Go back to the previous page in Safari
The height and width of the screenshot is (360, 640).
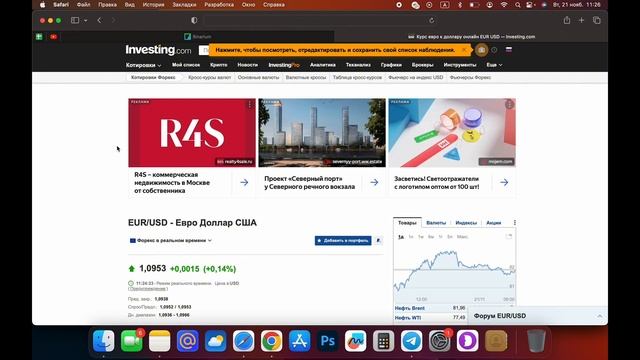[99, 20]
